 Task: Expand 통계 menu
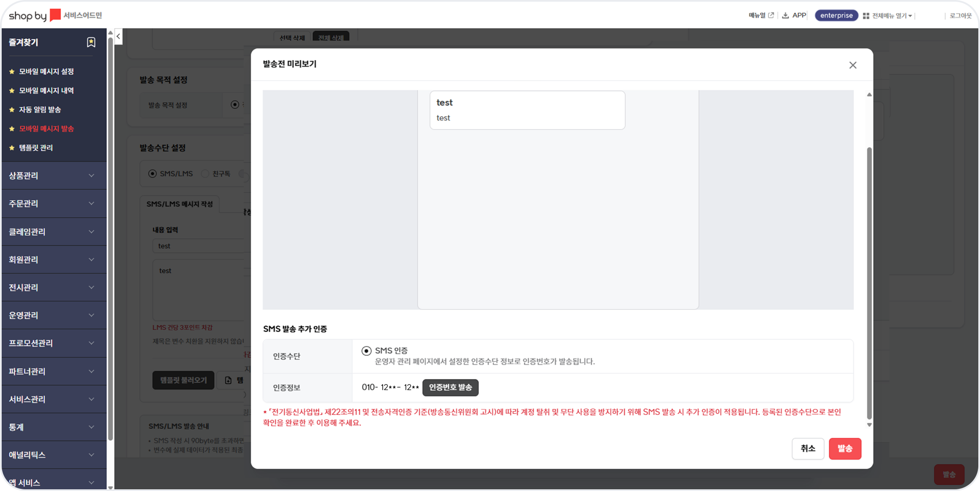(54, 427)
